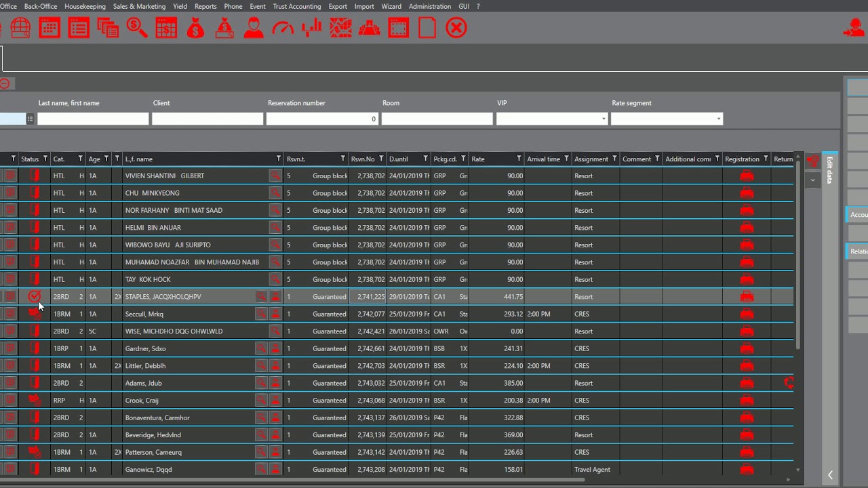Click the speedometer gauge toolbar icon

point(283,28)
